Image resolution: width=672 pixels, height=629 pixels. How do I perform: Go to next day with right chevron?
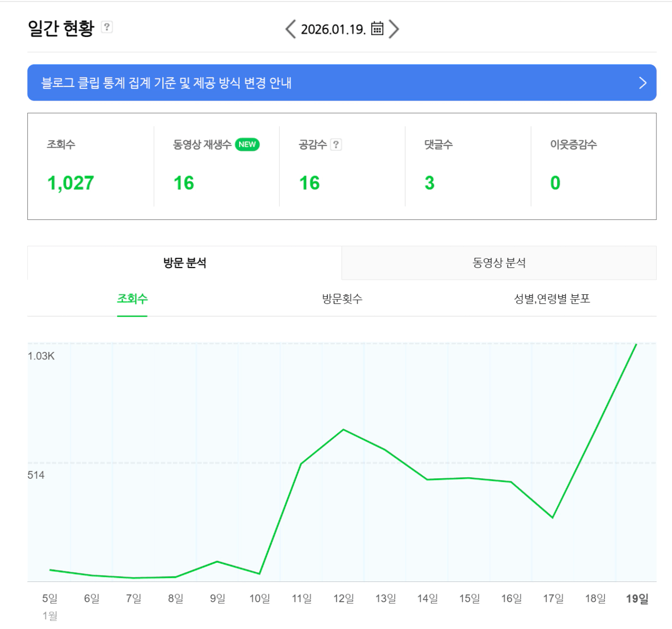click(x=394, y=29)
